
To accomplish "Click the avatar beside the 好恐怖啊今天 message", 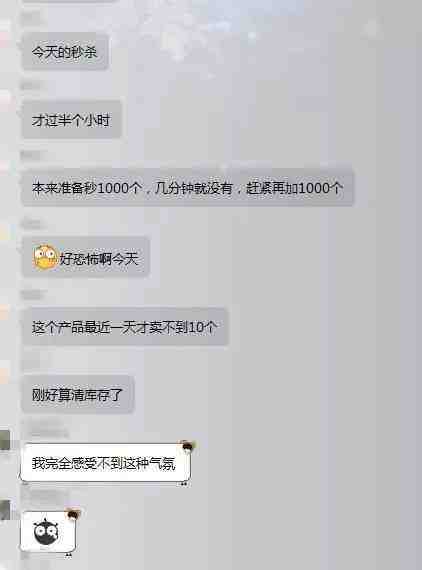I will (x=5, y=233).
